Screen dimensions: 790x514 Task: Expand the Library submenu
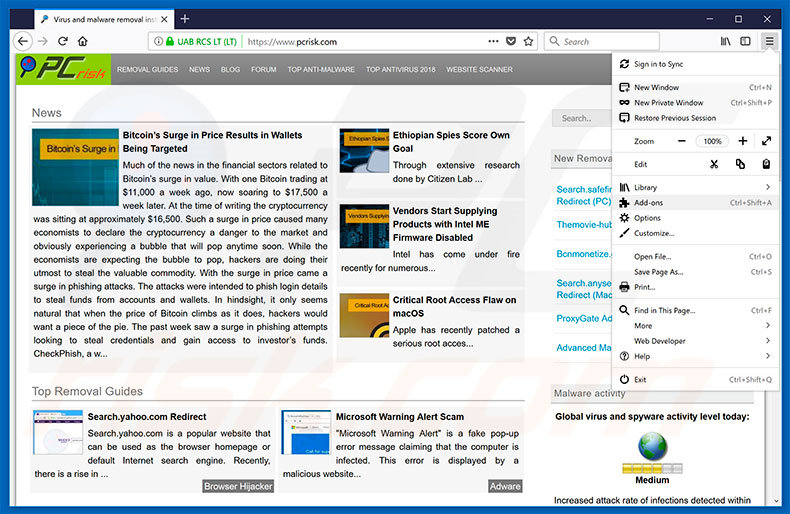695,187
